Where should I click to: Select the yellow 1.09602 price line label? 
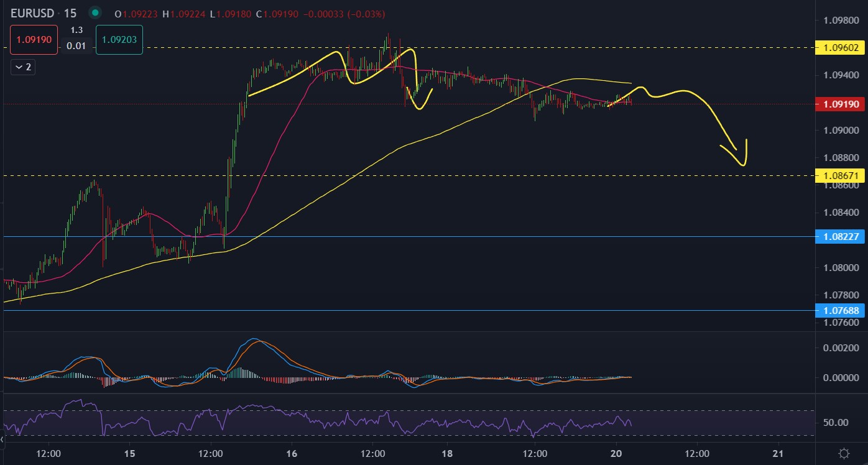[841, 47]
